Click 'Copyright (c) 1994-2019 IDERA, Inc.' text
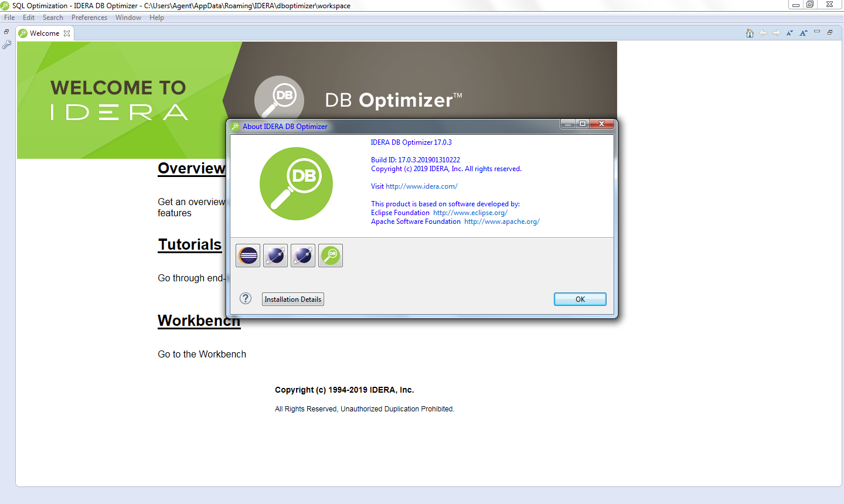Image resolution: width=844 pixels, height=504 pixels. (345, 390)
